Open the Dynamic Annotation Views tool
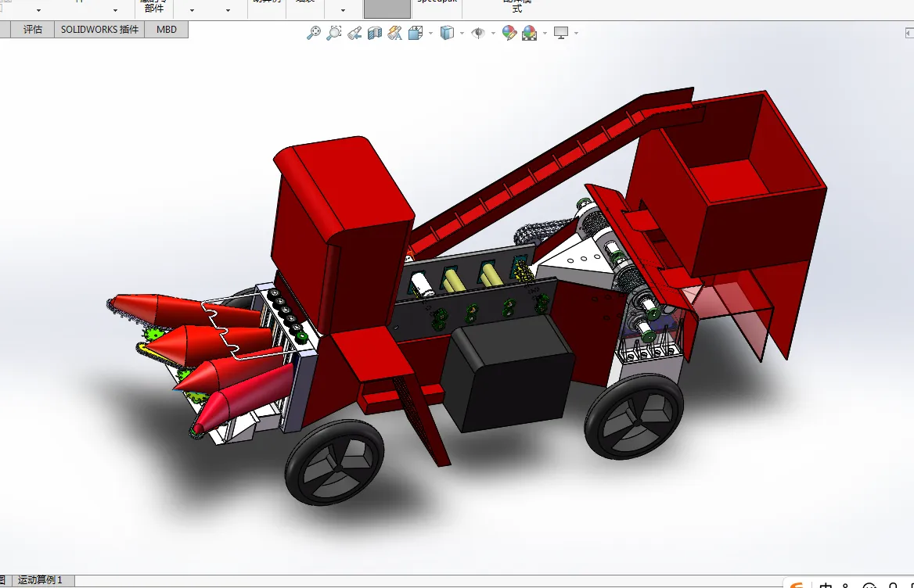The height and width of the screenshot is (588, 914). [x=394, y=33]
